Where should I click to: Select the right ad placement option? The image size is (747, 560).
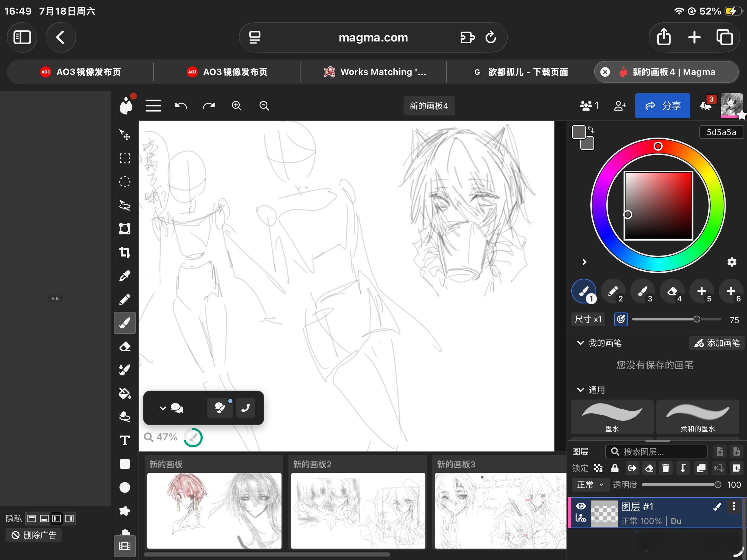pos(69,519)
